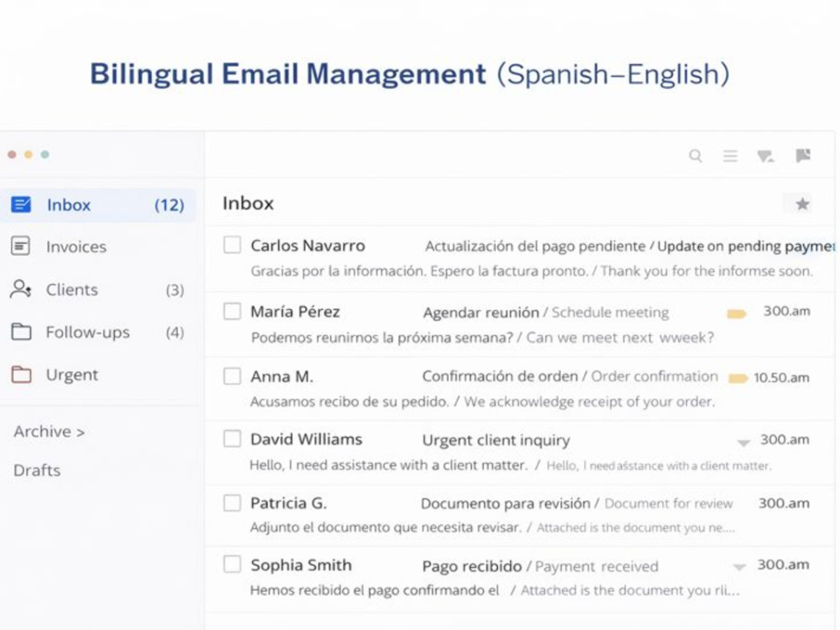Open the Invoices folder
This screenshot has height=630, width=840.
[98, 246]
